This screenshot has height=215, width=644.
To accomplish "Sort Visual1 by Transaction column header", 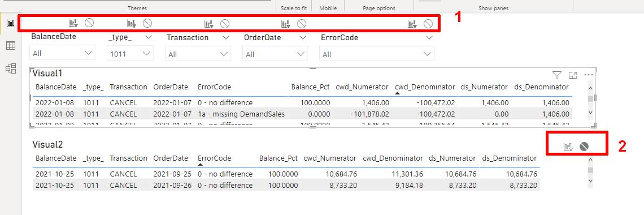I will pyautogui.click(x=129, y=87).
